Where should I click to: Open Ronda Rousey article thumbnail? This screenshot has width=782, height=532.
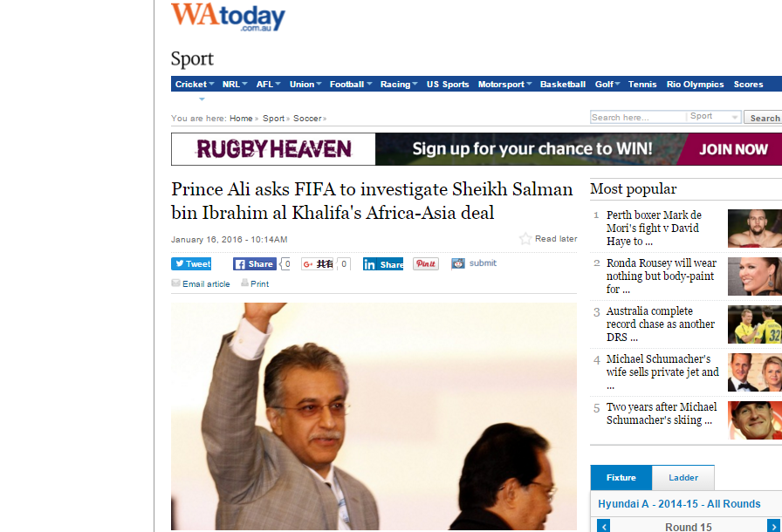[x=755, y=276]
